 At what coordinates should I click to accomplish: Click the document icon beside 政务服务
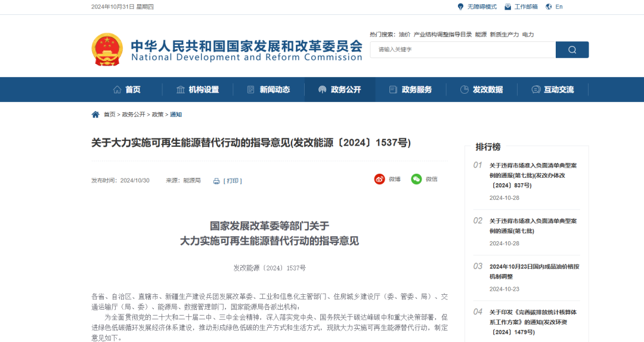coord(393,90)
